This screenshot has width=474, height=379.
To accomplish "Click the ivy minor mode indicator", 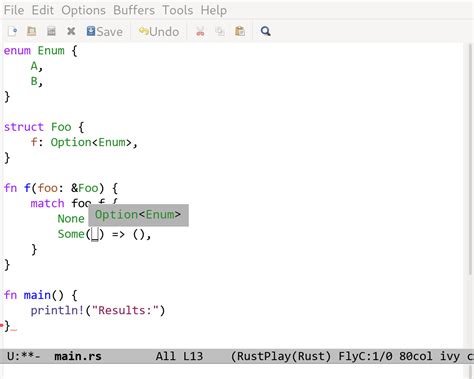I will [x=450, y=356].
